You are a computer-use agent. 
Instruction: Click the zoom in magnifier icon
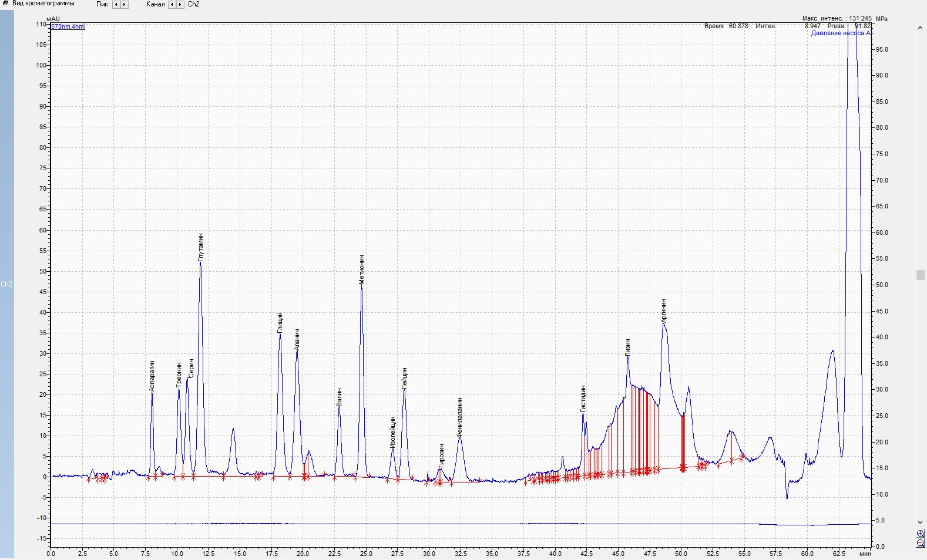[921, 534]
